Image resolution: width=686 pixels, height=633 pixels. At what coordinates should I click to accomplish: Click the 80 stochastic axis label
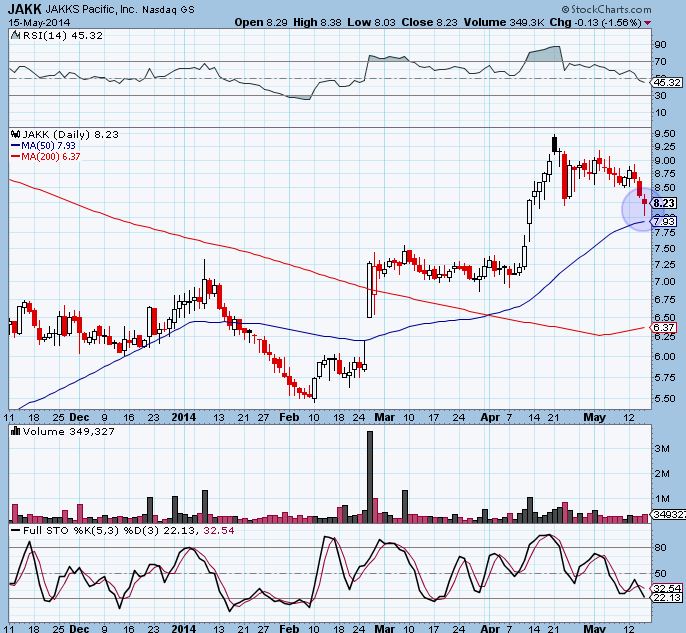coord(660,547)
